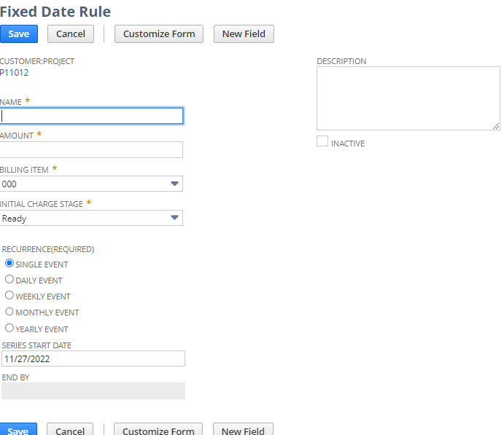Click the bottom Customize Form button
This screenshot has width=504, height=435.
tap(158, 430)
